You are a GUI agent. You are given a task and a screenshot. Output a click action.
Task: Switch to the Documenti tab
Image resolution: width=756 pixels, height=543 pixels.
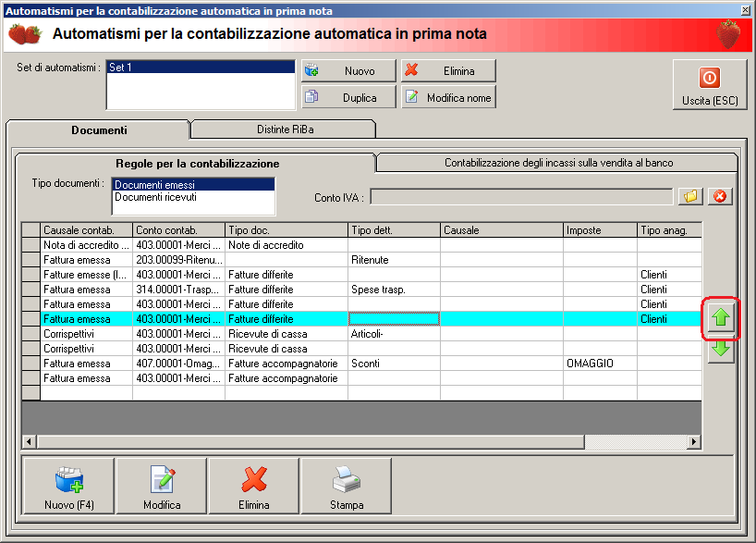(99, 130)
